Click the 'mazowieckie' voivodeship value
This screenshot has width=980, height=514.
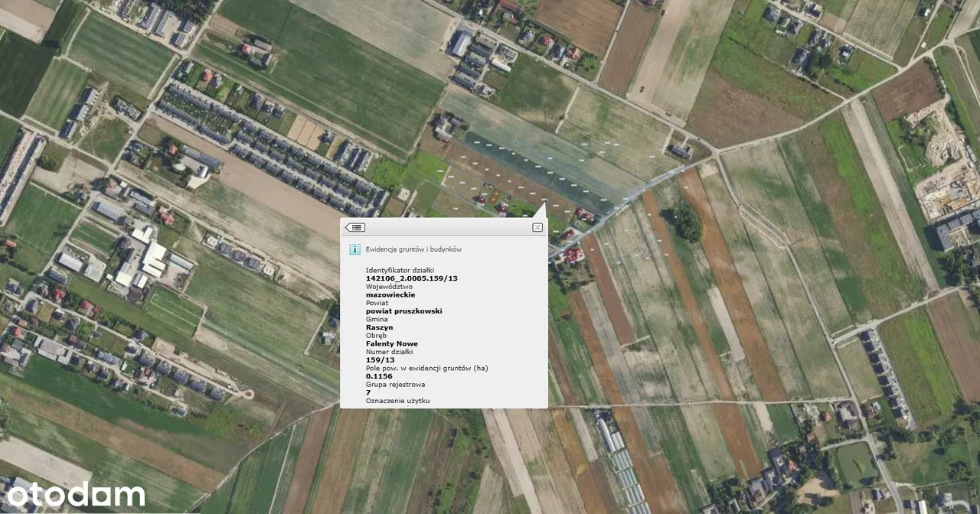coord(390,294)
